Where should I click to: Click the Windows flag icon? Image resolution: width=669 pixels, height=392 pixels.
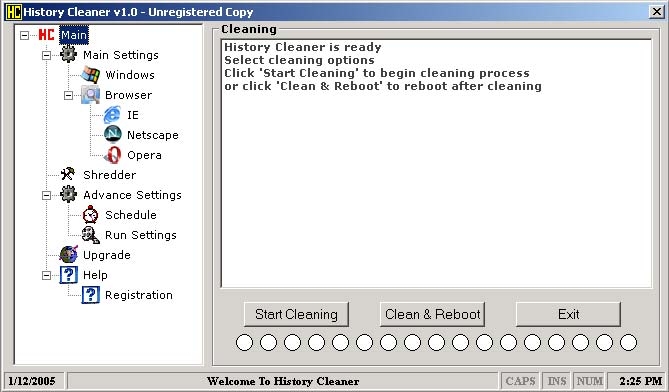[90, 75]
